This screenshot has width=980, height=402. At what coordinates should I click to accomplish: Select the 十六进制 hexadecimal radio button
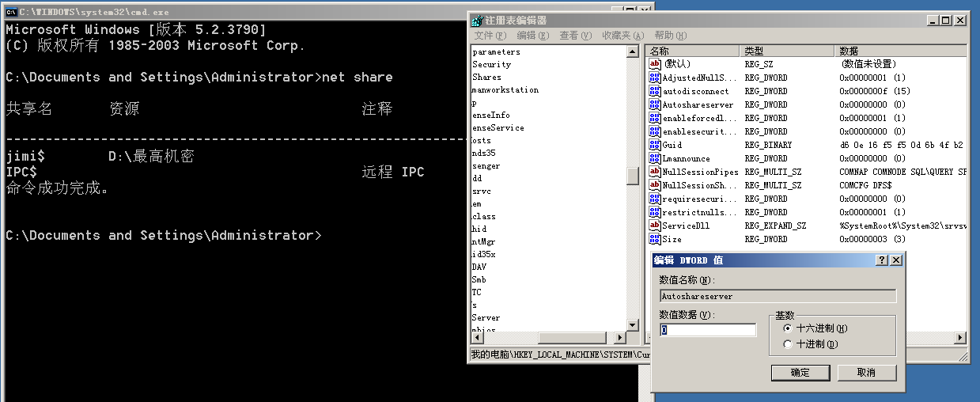pyautogui.click(x=787, y=328)
